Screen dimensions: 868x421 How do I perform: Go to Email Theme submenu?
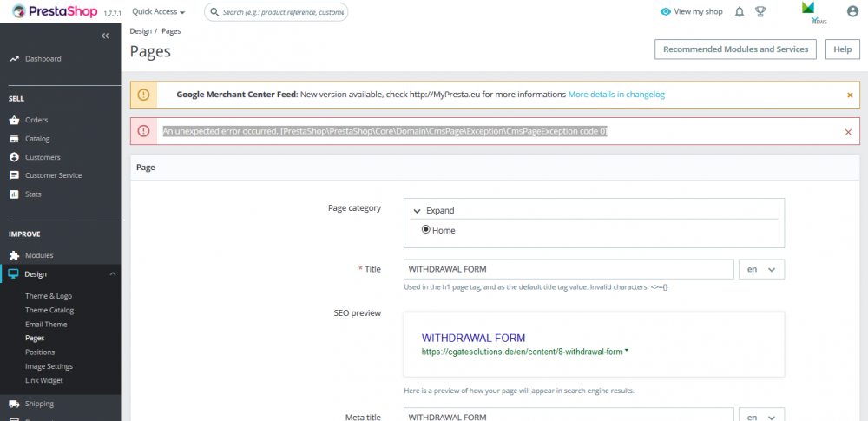(46, 325)
